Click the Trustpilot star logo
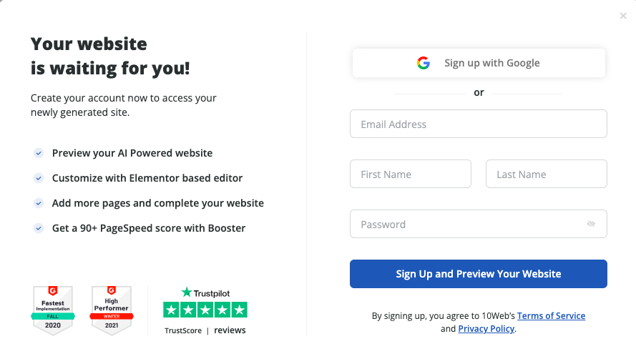Screen dimensions: 636x364 (186, 292)
